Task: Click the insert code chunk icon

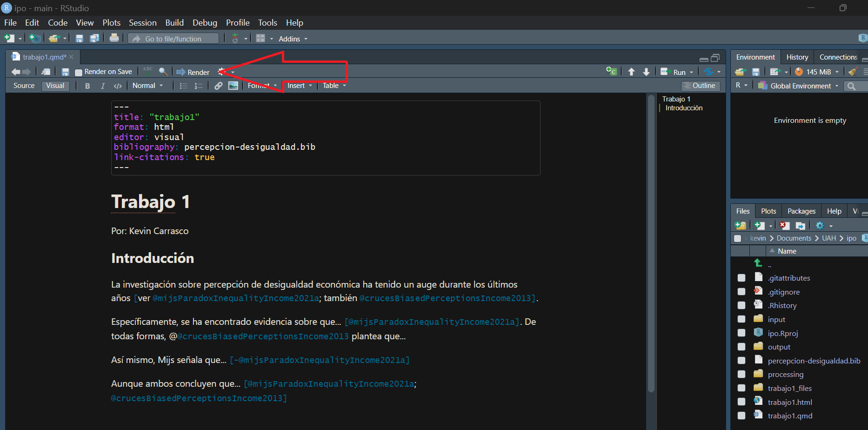Action: point(611,71)
